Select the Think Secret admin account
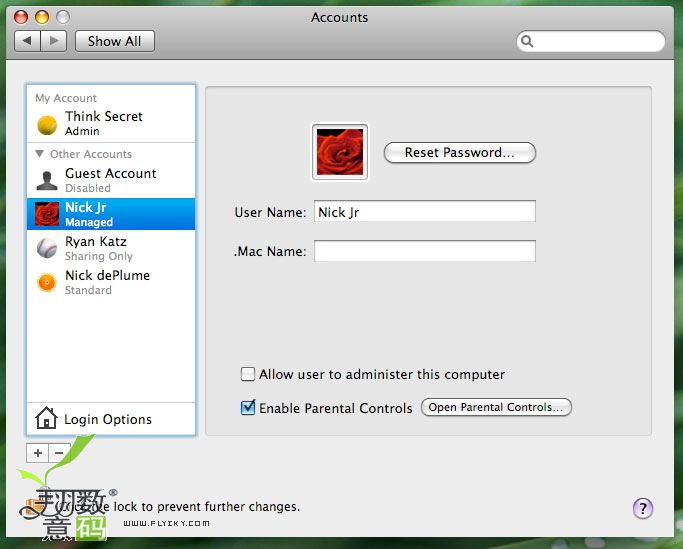 click(111, 123)
